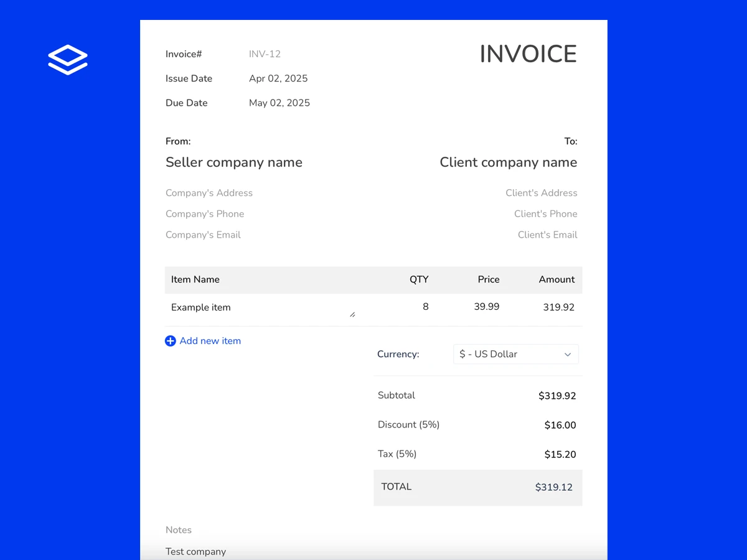Click the Test company note text

pyautogui.click(x=195, y=551)
